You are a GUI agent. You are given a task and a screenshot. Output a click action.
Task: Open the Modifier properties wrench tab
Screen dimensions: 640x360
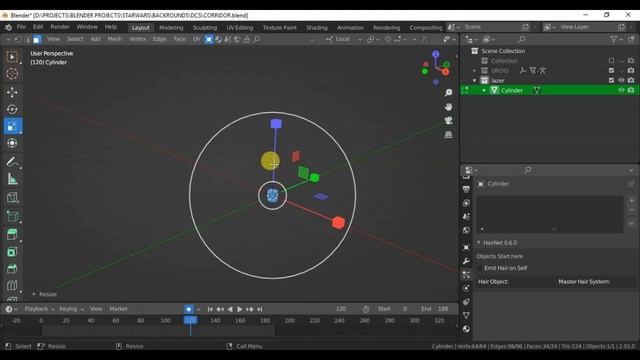466,261
